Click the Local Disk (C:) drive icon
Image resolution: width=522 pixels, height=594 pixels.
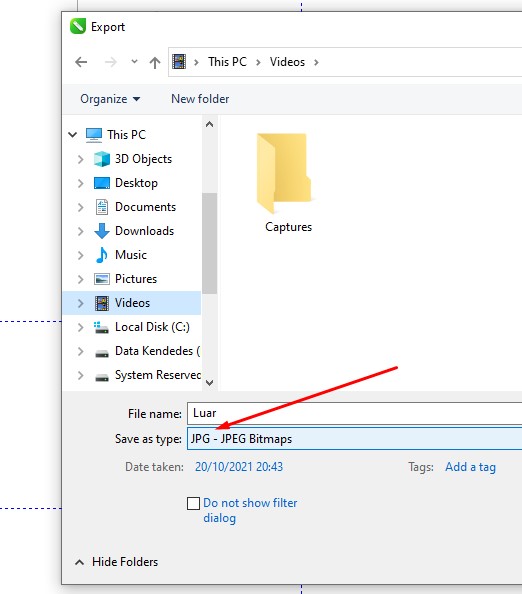click(102, 328)
